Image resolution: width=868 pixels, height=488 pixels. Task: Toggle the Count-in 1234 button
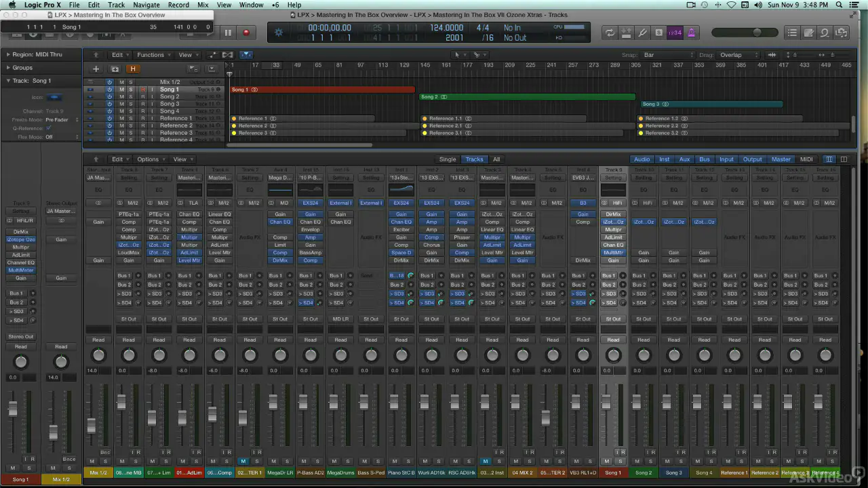(x=675, y=33)
